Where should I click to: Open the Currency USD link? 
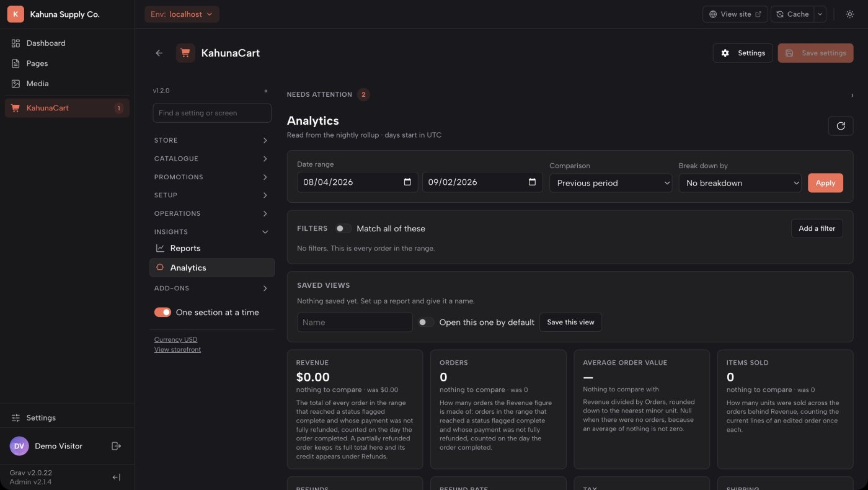175,339
